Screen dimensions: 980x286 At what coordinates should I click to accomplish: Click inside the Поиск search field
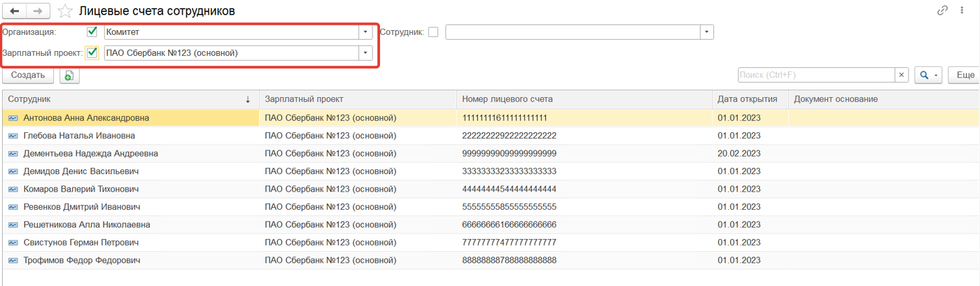[815, 76]
